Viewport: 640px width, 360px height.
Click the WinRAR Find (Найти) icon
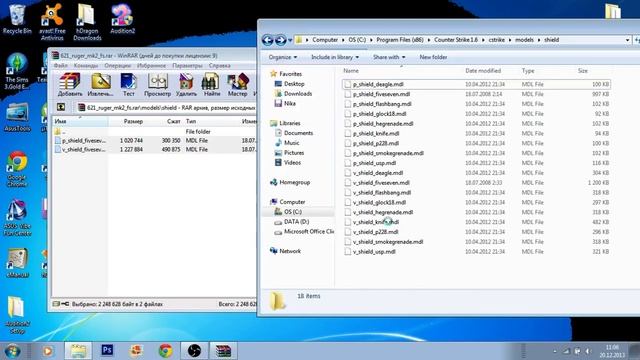click(211, 85)
